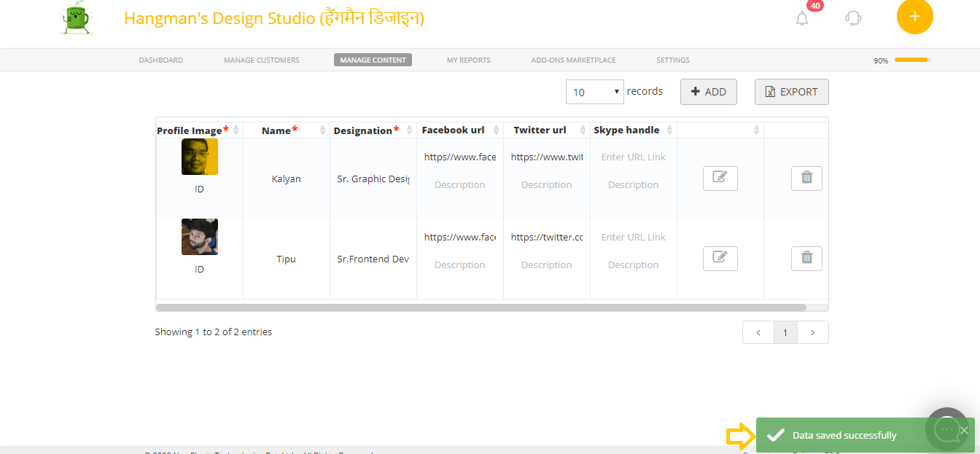
Task: Edit Tipu's row with pencil icon
Action: coord(720,259)
